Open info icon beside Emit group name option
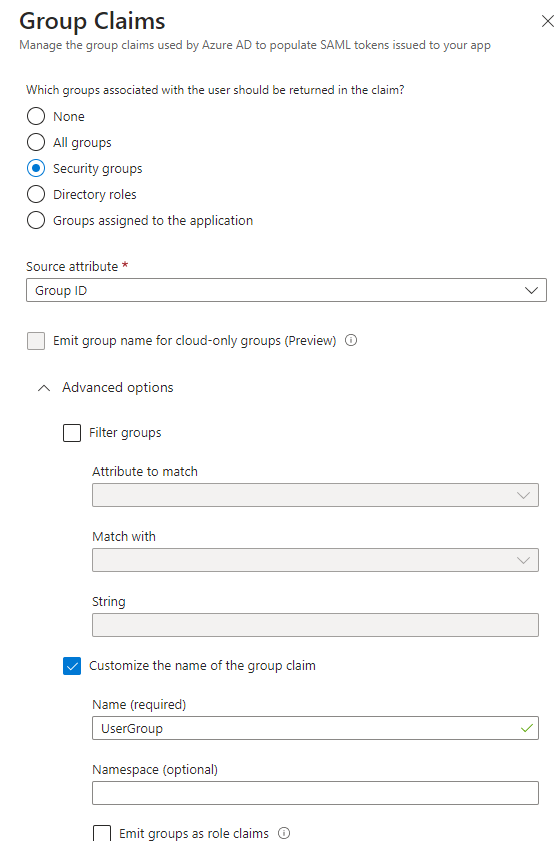This screenshot has height=841, width=560. pos(351,340)
